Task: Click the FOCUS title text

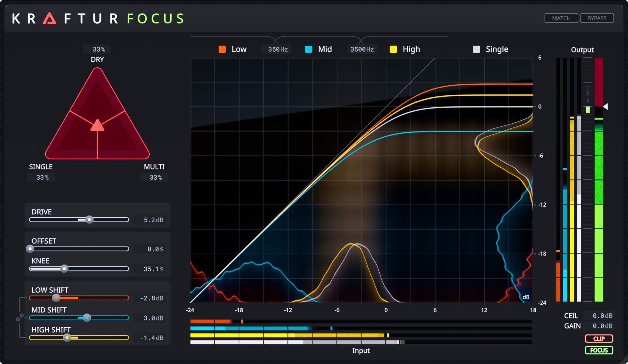Action: click(x=155, y=18)
